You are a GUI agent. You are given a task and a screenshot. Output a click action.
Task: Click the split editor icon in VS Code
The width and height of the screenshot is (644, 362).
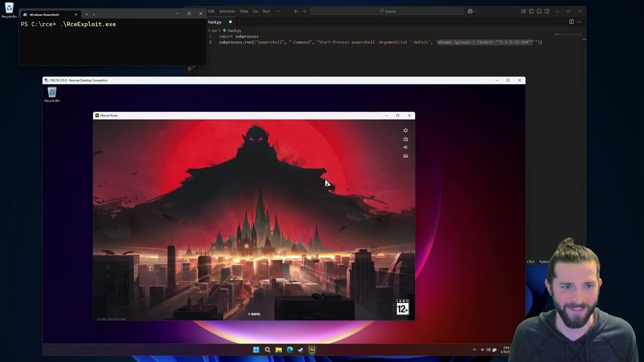pyautogui.click(x=571, y=22)
